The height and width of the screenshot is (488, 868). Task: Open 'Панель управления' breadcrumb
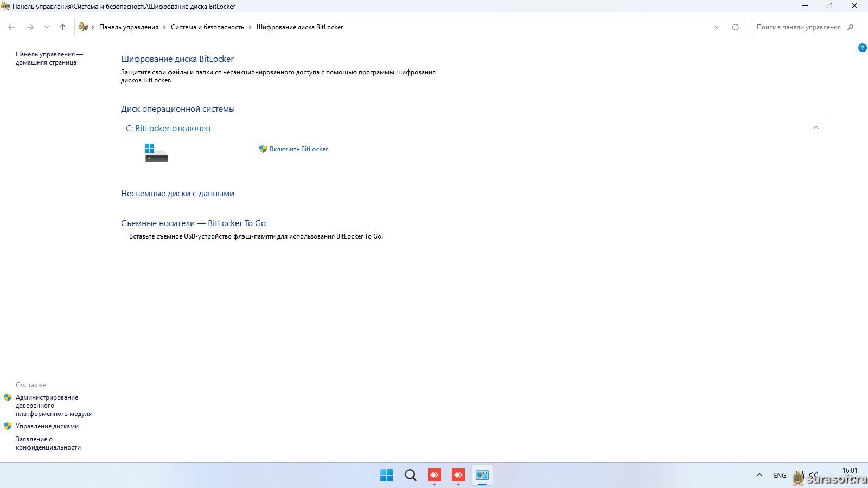coord(129,27)
